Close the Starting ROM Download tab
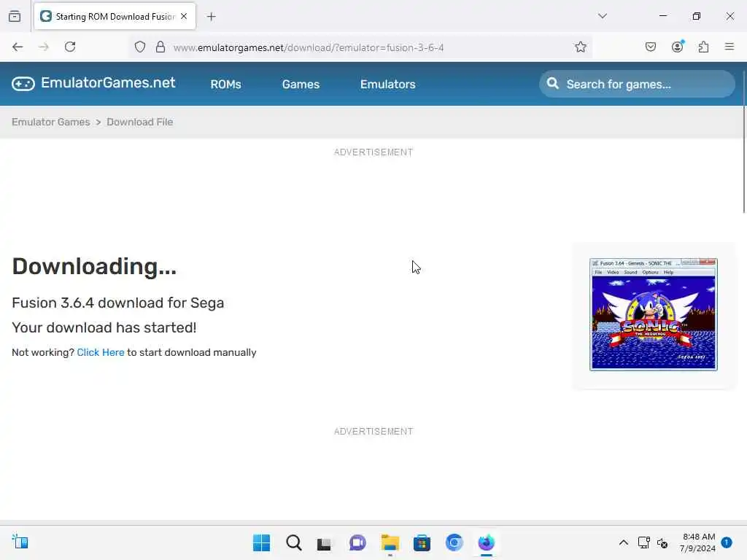 pos(184,16)
